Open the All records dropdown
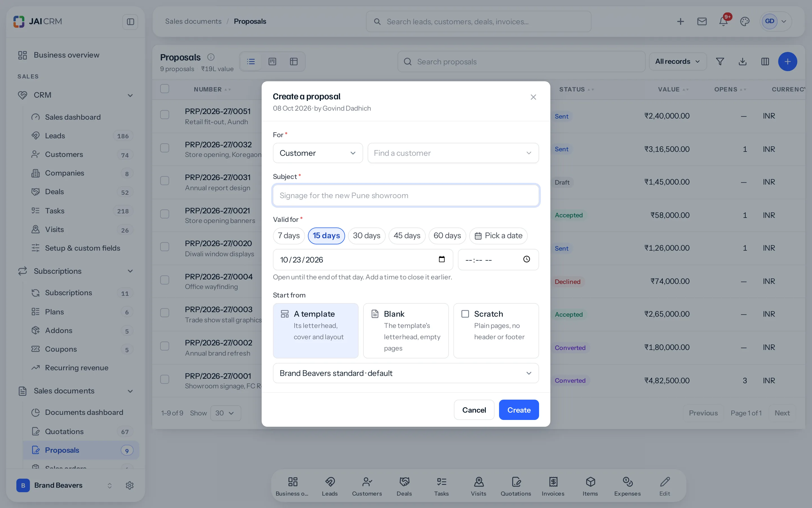The image size is (812, 508). (678, 62)
